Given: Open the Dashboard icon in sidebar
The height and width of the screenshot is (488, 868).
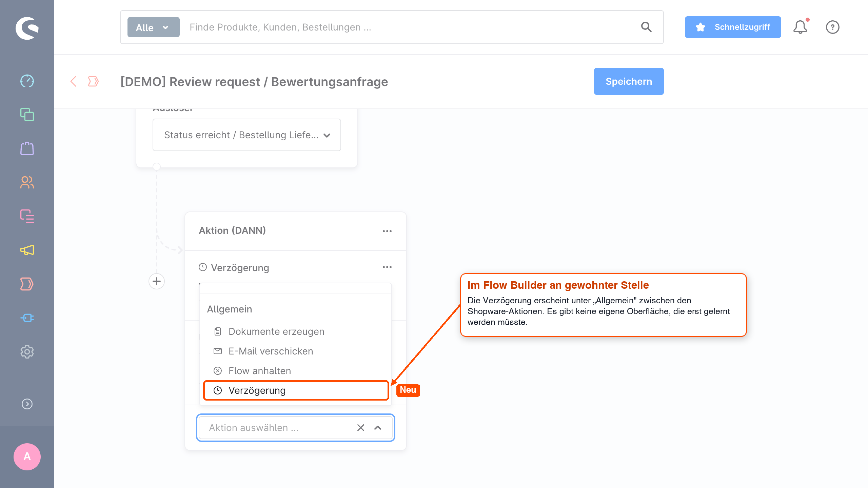Looking at the screenshot, I should (27, 81).
